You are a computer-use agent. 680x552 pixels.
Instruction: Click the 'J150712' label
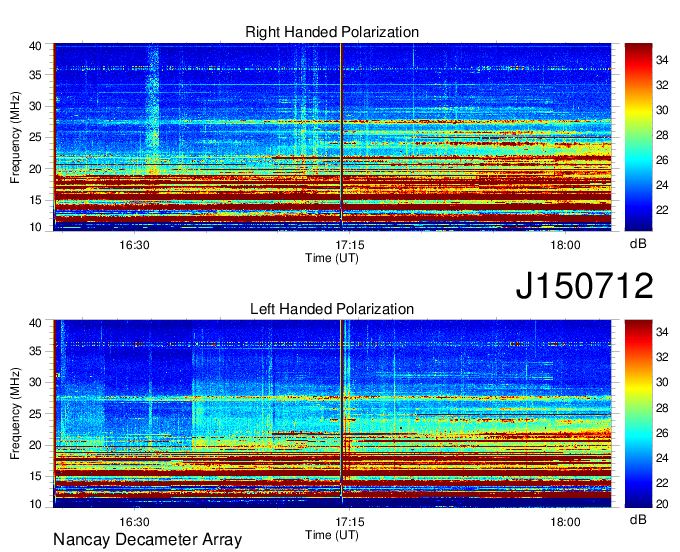pos(584,286)
